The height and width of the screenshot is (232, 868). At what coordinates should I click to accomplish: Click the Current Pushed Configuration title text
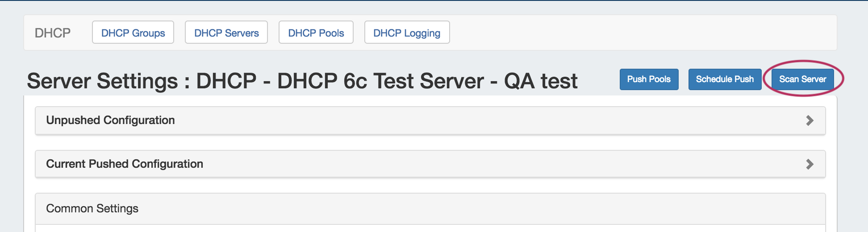[125, 164]
